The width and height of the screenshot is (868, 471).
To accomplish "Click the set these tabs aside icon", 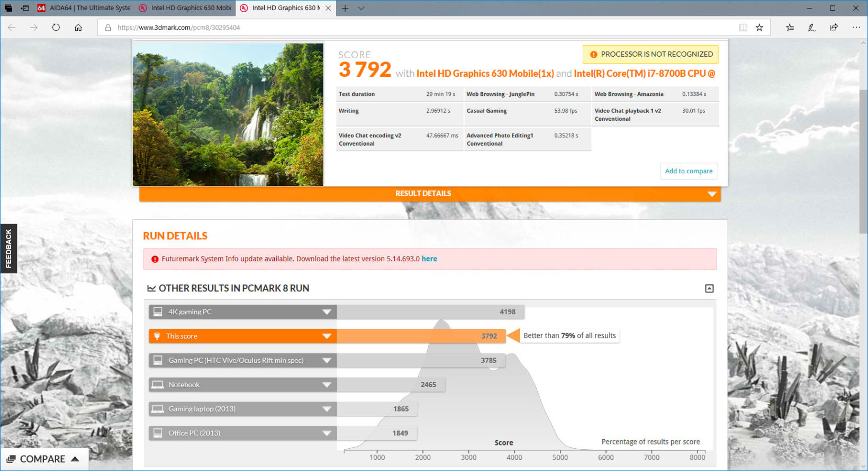I will (x=25, y=8).
